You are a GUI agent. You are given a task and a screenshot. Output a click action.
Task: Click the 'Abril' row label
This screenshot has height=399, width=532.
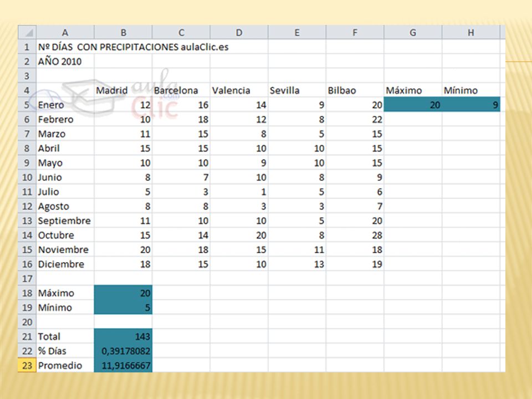65,149
